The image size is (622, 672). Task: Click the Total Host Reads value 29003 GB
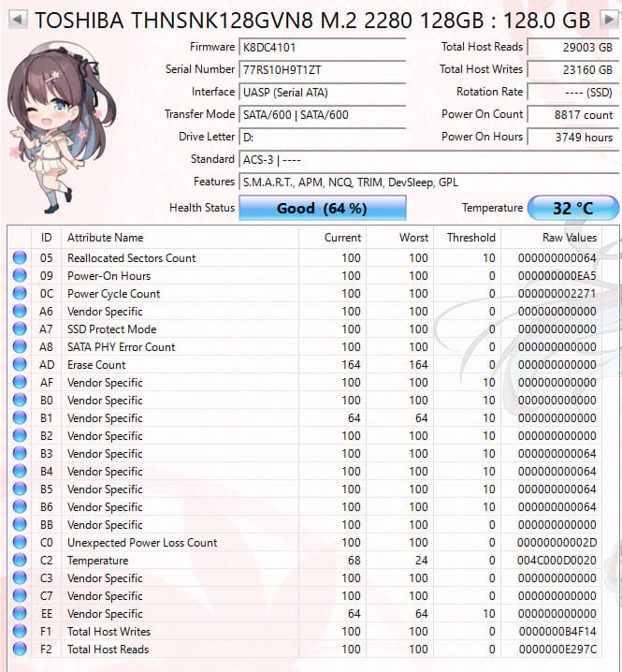[x=573, y=47]
